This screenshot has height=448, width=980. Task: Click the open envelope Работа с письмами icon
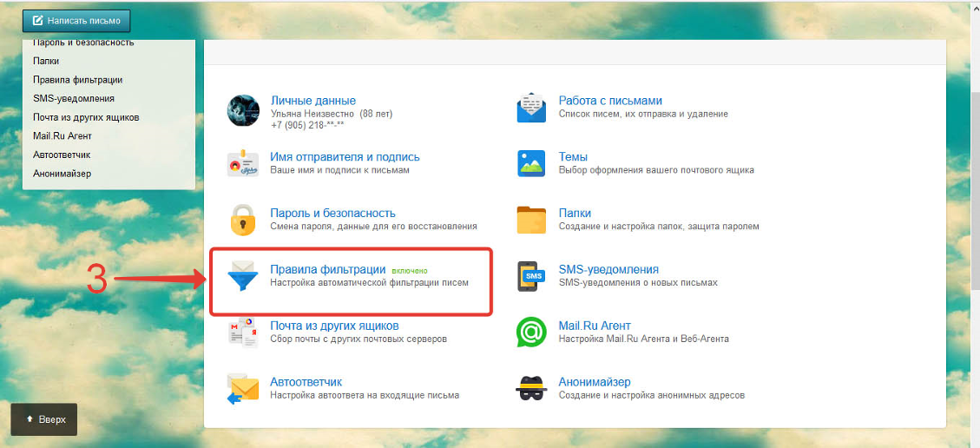click(x=531, y=108)
